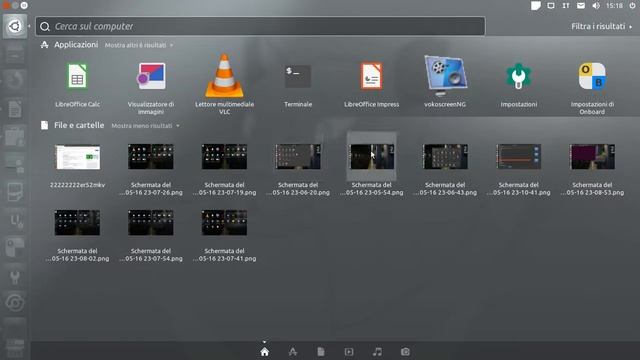Screen dimensions: 640x360
Task: Open the power session menu
Action: point(632,6)
